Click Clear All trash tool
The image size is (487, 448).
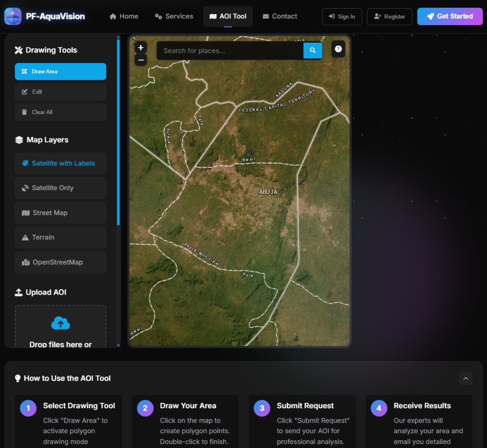point(60,112)
